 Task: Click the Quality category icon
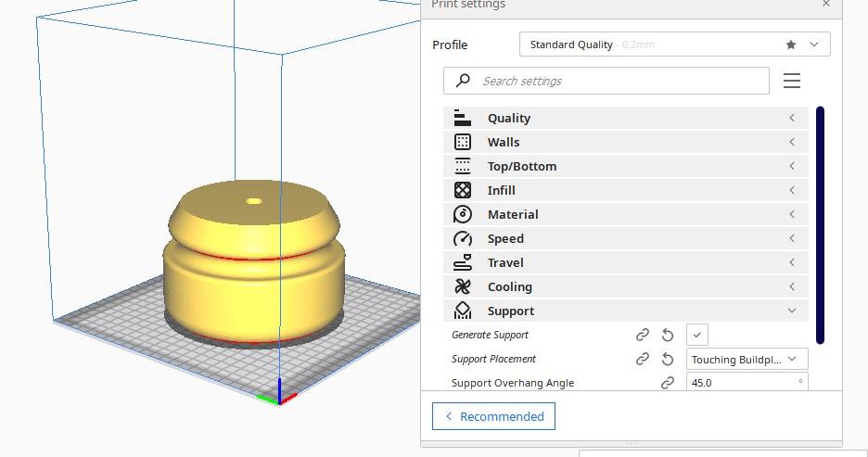click(462, 118)
